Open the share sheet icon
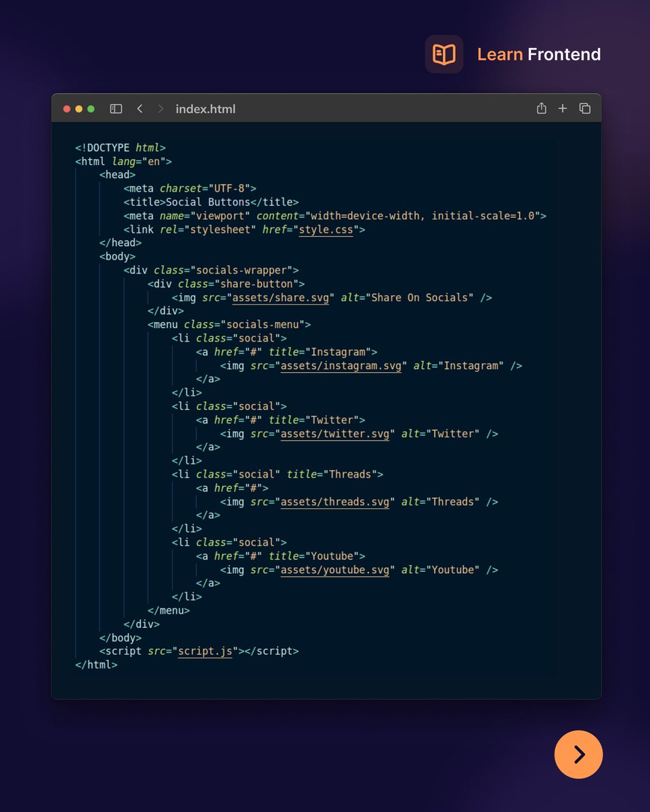The height and width of the screenshot is (812, 650). [541, 108]
